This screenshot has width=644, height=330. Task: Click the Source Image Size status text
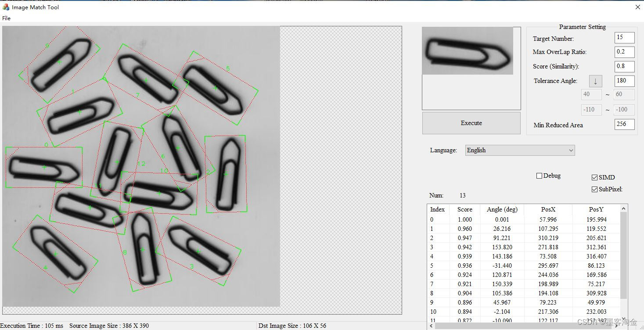click(109, 326)
